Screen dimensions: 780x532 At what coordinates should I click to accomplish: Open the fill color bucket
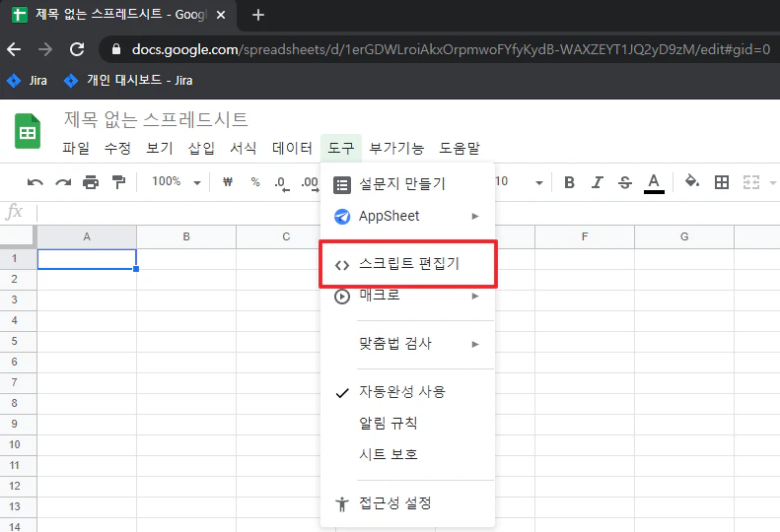[692, 181]
